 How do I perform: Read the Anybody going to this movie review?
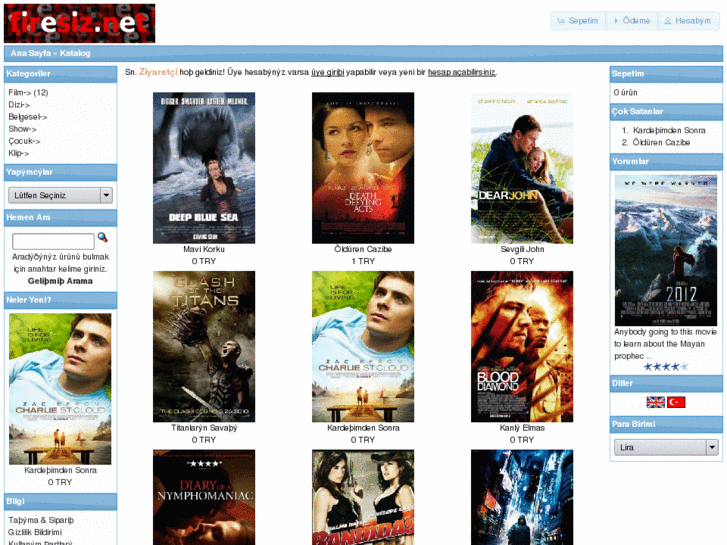665,344
